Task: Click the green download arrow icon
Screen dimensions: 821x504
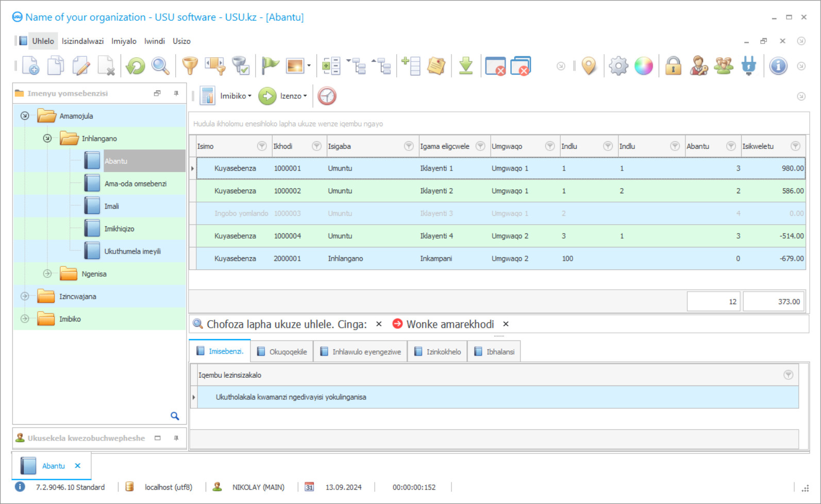Action: 466,66
